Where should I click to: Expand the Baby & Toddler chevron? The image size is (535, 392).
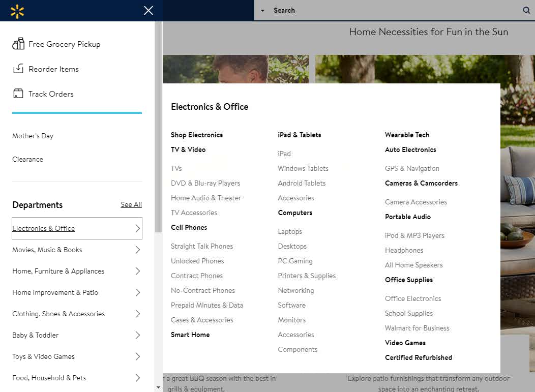137,335
